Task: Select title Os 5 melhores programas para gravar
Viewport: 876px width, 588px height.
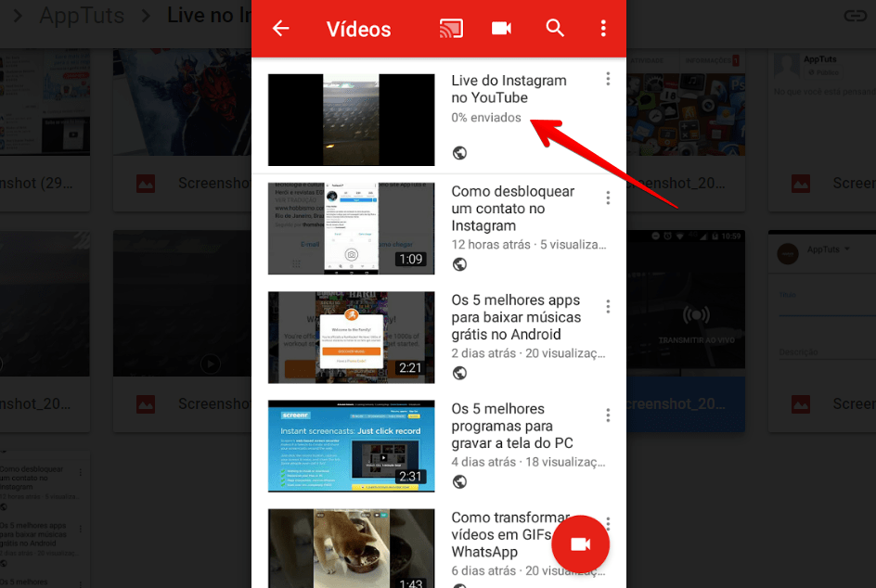Action: coord(512,426)
